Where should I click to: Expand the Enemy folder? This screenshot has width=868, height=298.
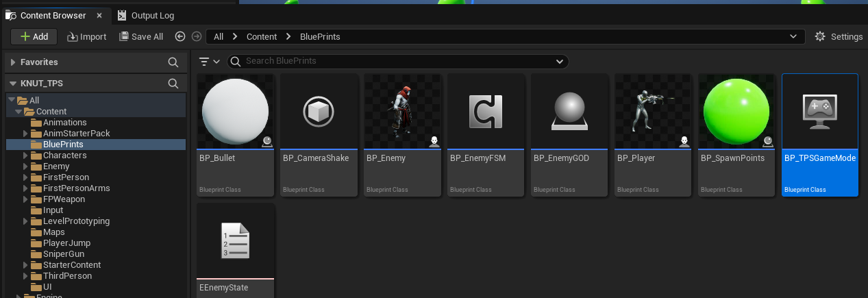[x=26, y=166]
